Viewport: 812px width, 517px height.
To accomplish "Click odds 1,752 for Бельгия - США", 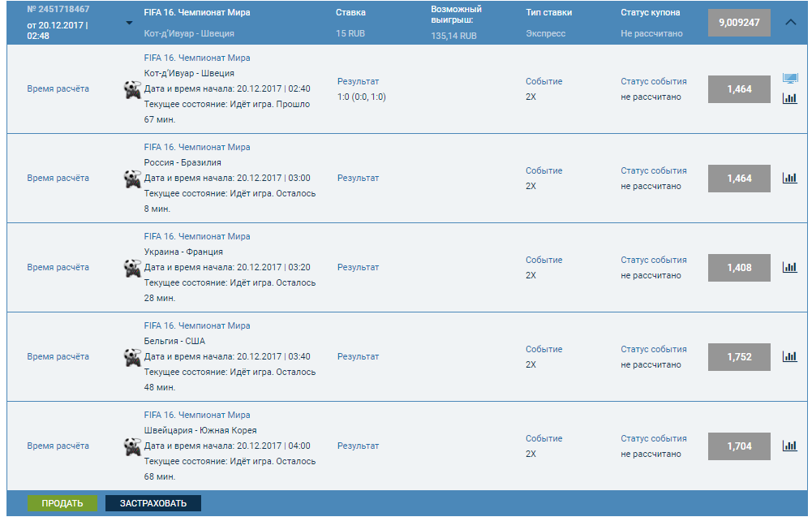I will (739, 357).
